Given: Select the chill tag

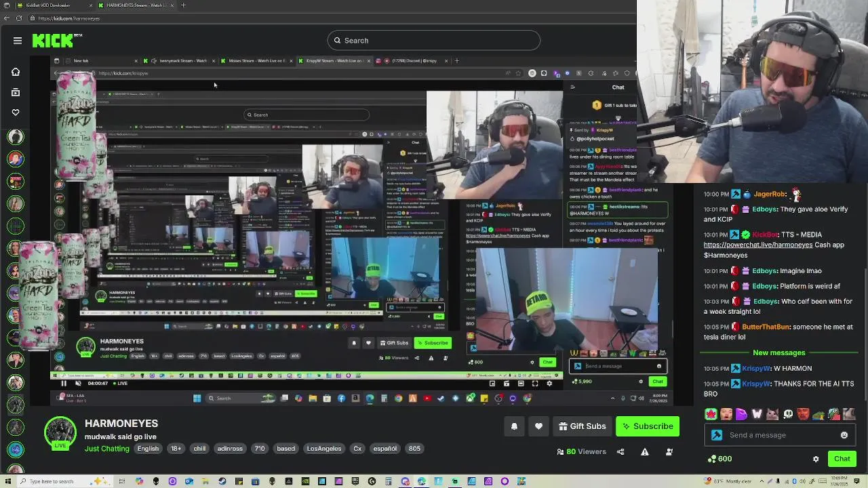Looking at the screenshot, I should [x=199, y=449].
